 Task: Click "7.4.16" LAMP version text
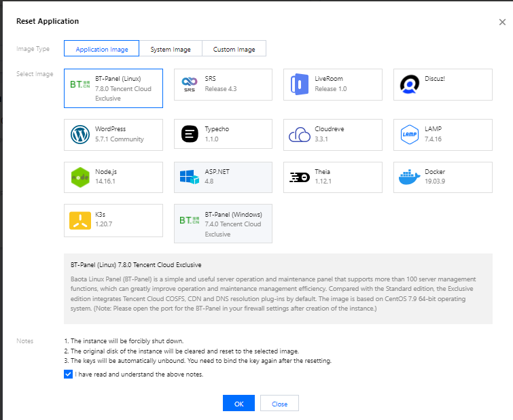pyautogui.click(x=434, y=139)
